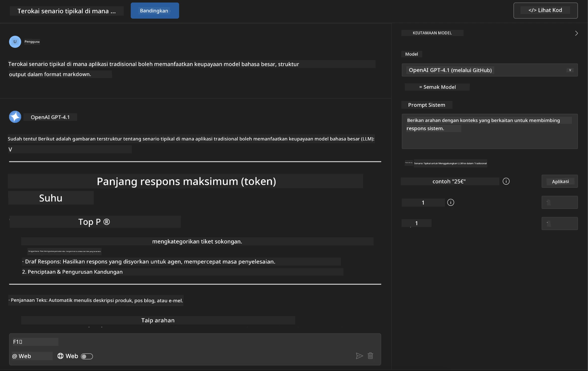The height and width of the screenshot is (371, 588).
Task: Click the Penjanaan Teks bullet line
Action: pyautogui.click(x=96, y=301)
